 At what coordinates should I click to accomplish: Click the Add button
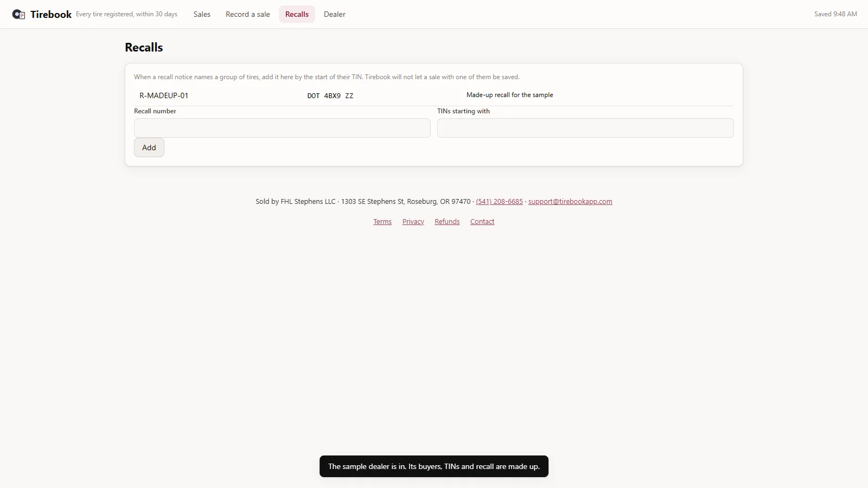pyautogui.click(x=149, y=147)
